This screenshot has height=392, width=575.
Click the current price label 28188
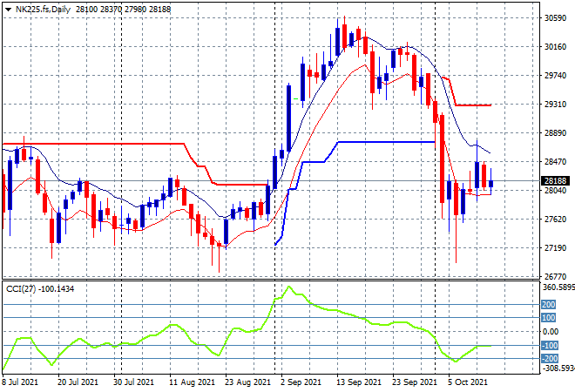click(555, 181)
